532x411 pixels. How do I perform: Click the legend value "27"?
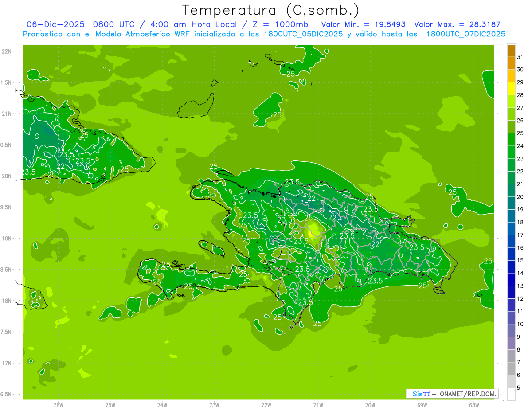click(x=520, y=108)
